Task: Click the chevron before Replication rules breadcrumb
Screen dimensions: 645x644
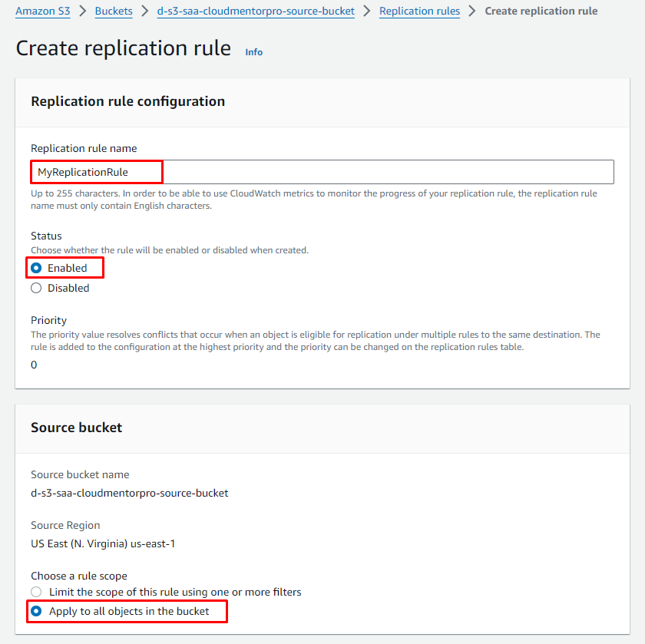Action: pyautogui.click(x=367, y=12)
